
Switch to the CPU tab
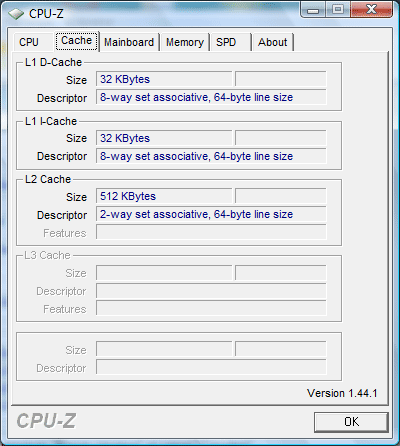29,42
